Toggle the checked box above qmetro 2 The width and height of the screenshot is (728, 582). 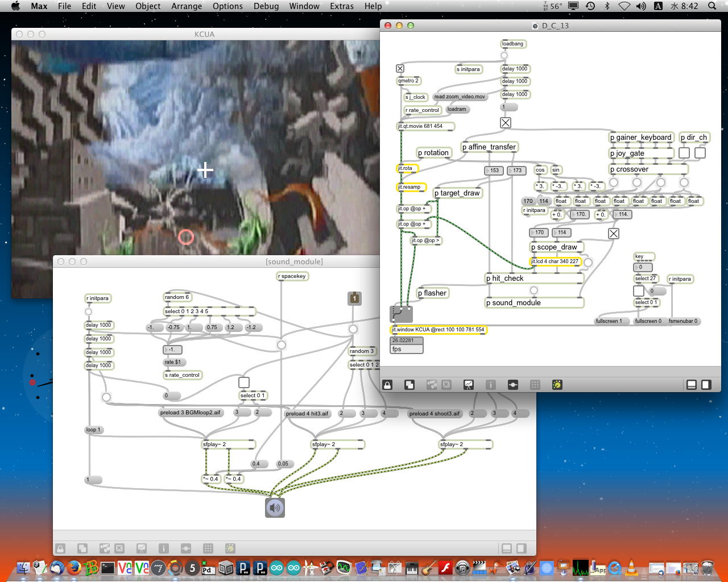pyautogui.click(x=400, y=69)
